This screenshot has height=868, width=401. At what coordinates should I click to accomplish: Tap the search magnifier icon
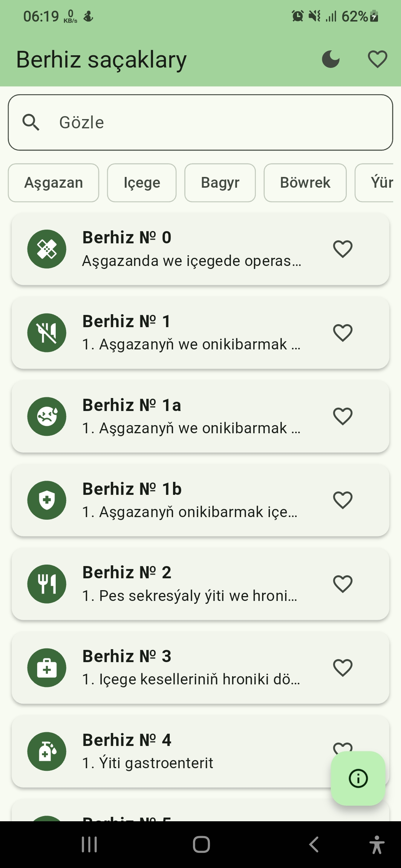click(31, 122)
